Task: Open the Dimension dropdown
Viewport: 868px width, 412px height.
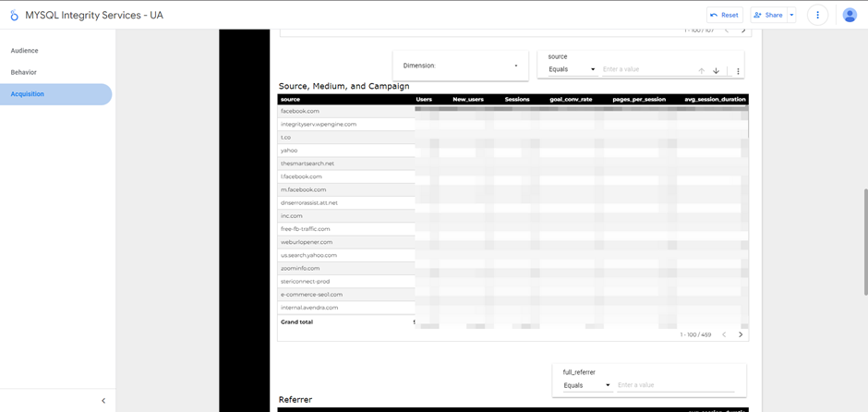Action: pos(460,66)
